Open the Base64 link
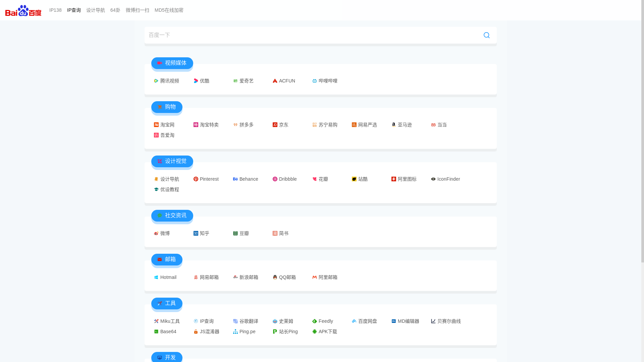Image resolution: width=644 pixels, height=362 pixels. pos(165,331)
